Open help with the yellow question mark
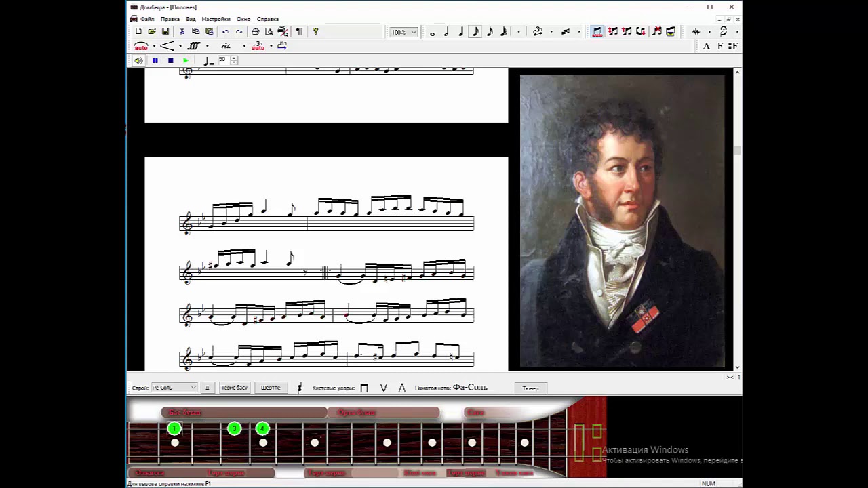This screenshot has width=868, height=488. [x=315, y=31]
